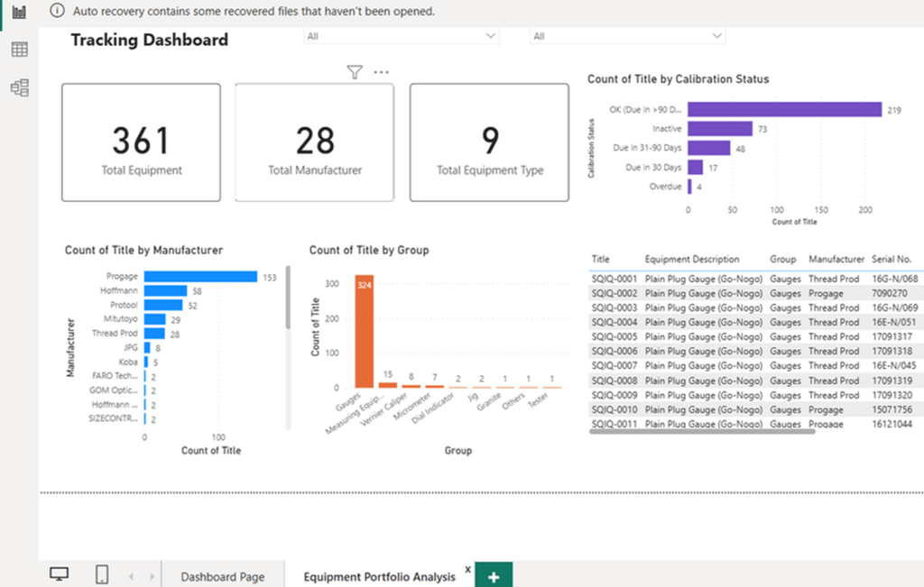Select the desktop layout icon
The width and height of the screenshot is (924, 587).
[x=60, y=574]
